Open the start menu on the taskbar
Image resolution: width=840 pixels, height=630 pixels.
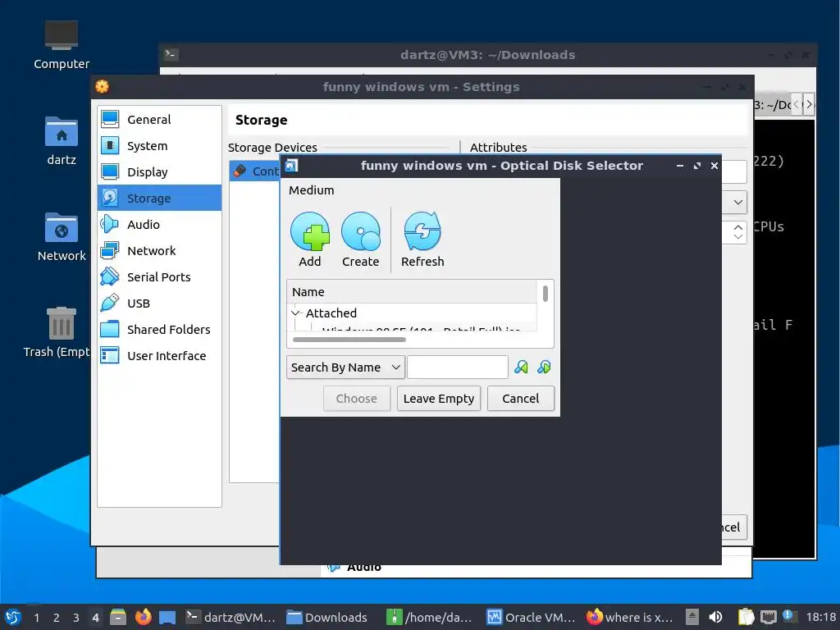coord(13,617)
